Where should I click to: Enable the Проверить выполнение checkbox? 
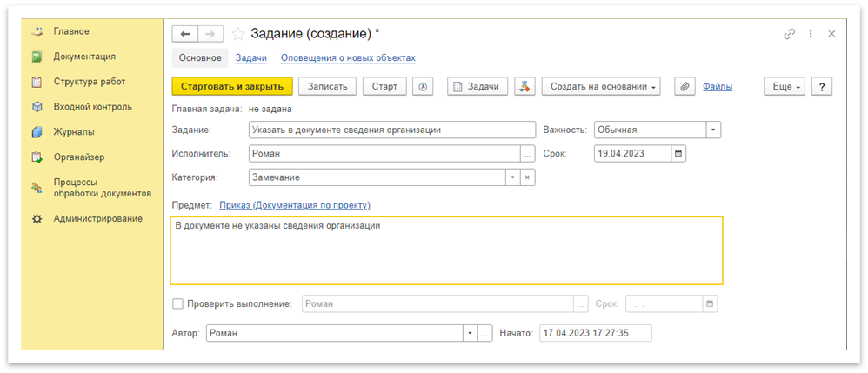[x=178, y=304]
